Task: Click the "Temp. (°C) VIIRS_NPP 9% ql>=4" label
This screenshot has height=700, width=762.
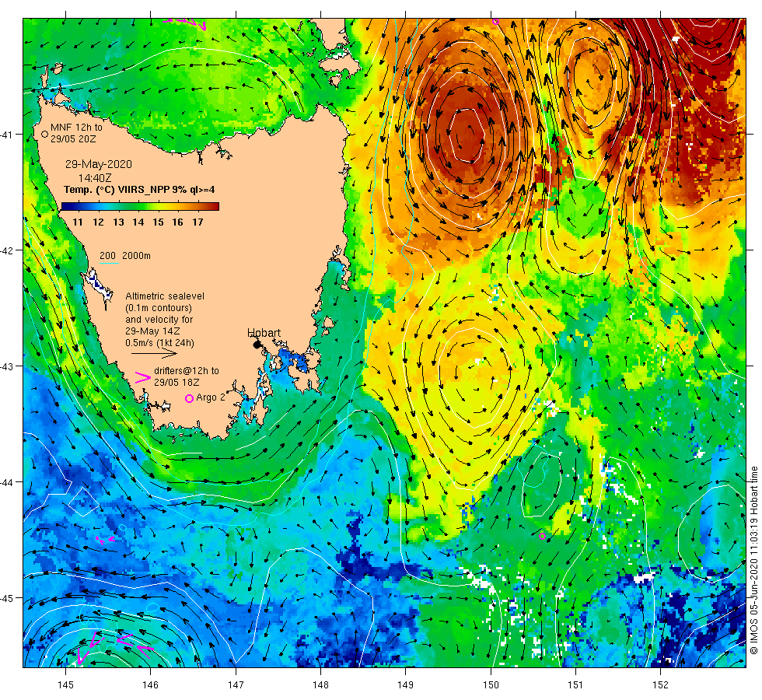Action: [139, 190]
